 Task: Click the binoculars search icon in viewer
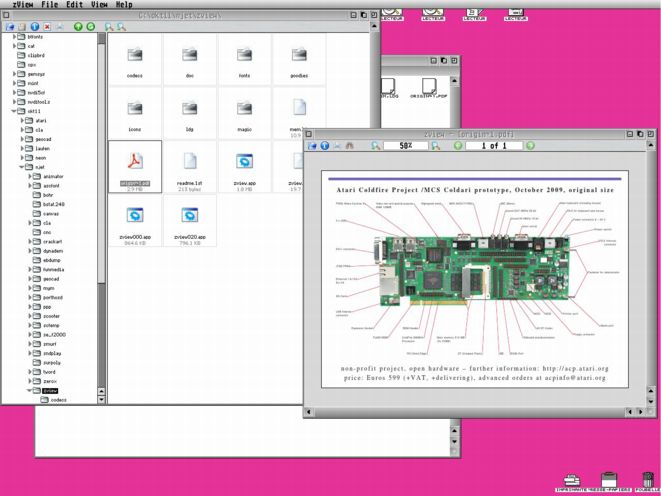[x=349, y=146]
